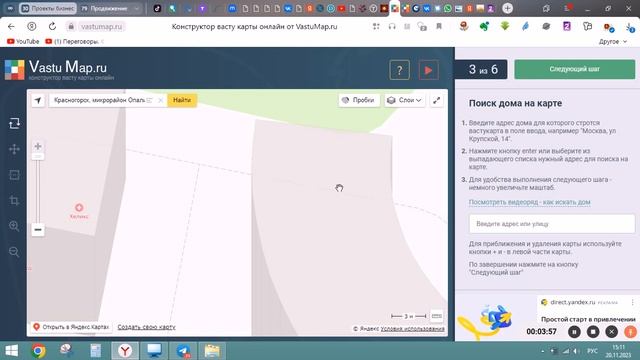Open Google Chrome from the taskbar

point(38,351)
